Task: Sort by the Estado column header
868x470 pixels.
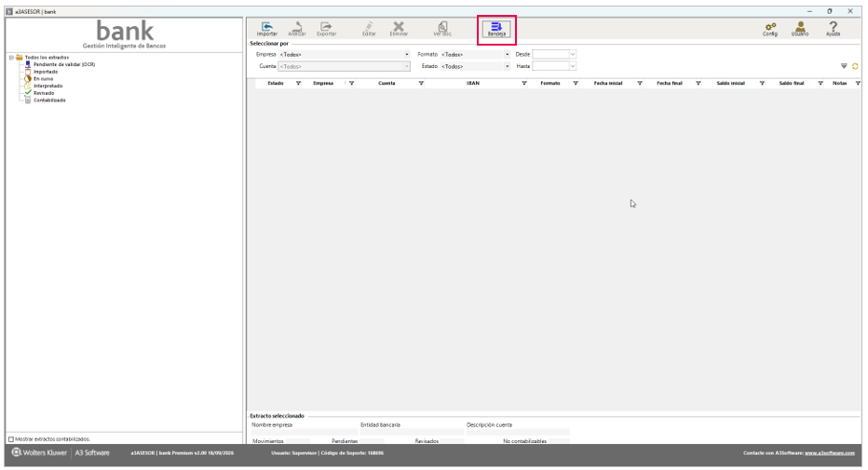Action: tap(276, 84)
